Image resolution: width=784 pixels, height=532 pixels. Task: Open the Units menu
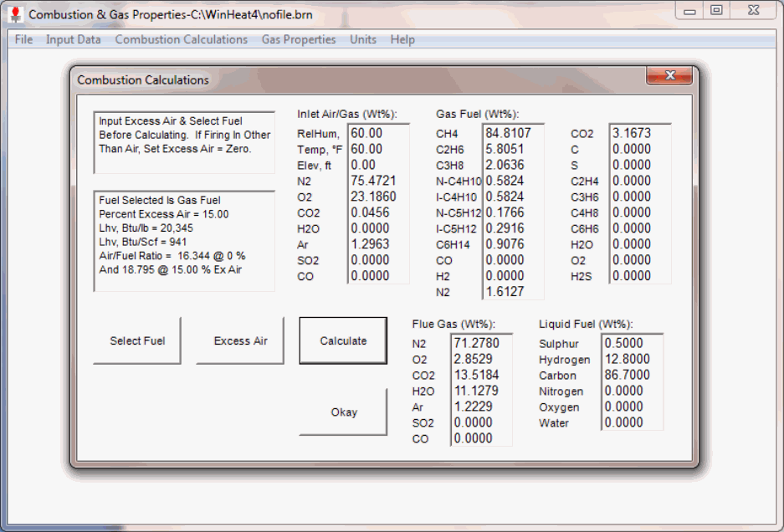pyautogui.click(x=363, y=39)
